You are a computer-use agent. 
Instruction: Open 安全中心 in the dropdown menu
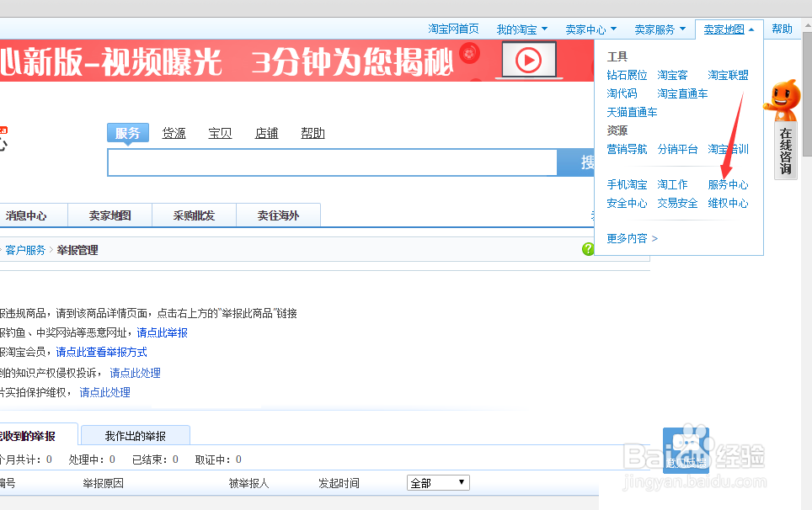(x=628, y=204)
